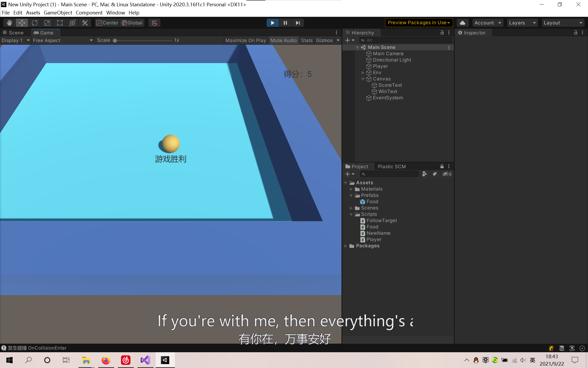Click Project search field

(389, 174)
